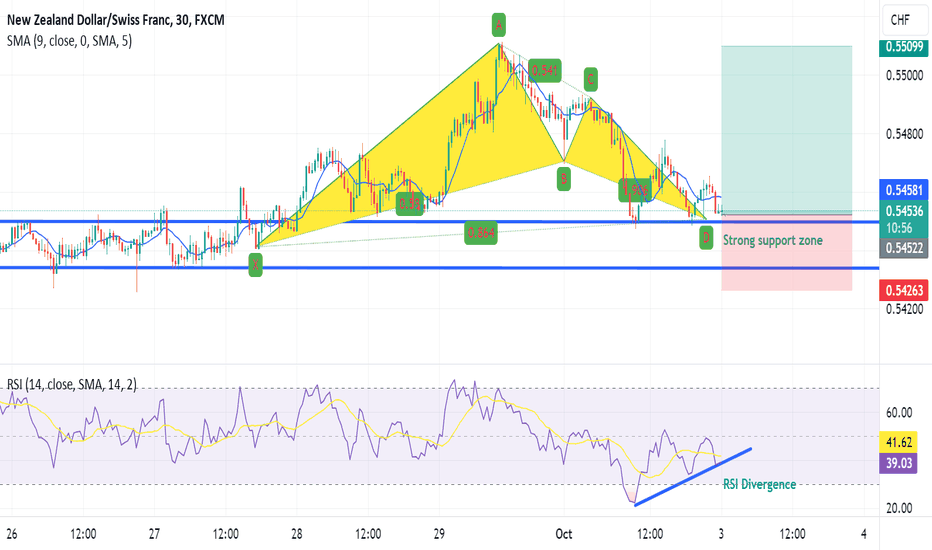Viewport: 932px width, 550px height.
Task: Click the SMA (9, close, 0, SMA, 5) legend
Action: pyautogui.click(x=70, y=41)
